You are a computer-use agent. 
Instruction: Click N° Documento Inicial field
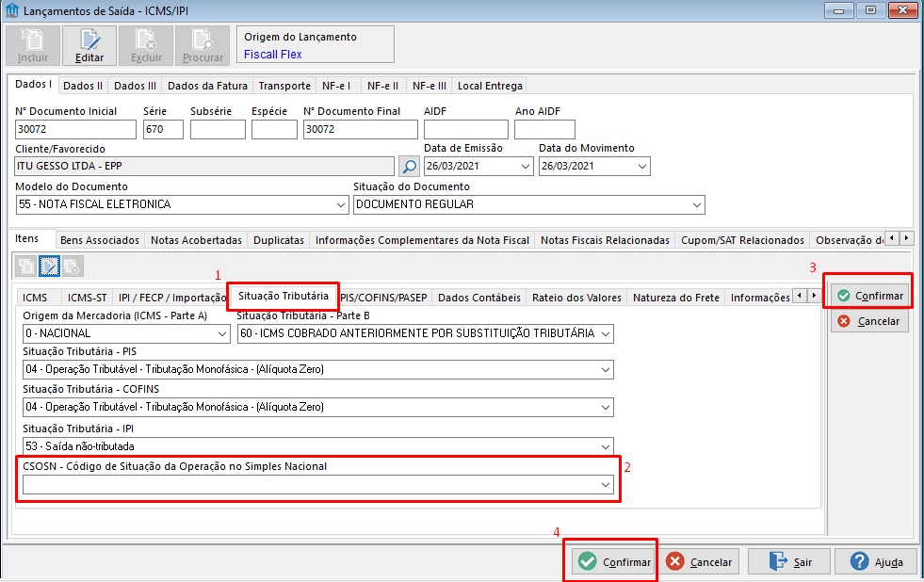(75, 130)
